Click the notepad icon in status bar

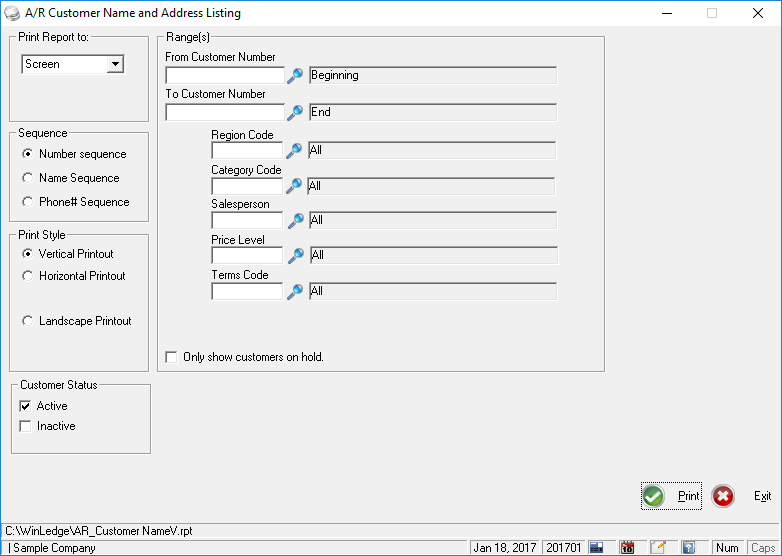point(658,548)
